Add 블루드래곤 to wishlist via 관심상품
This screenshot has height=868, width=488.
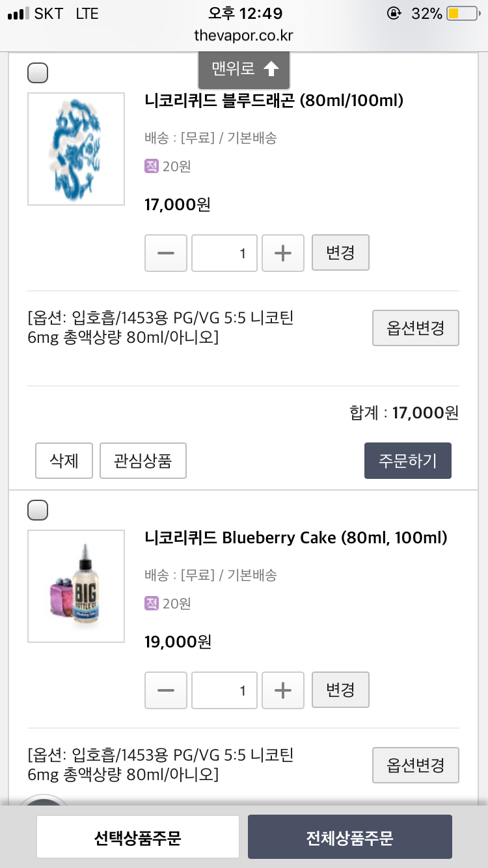pyautogui.click(x=143, y=461)
